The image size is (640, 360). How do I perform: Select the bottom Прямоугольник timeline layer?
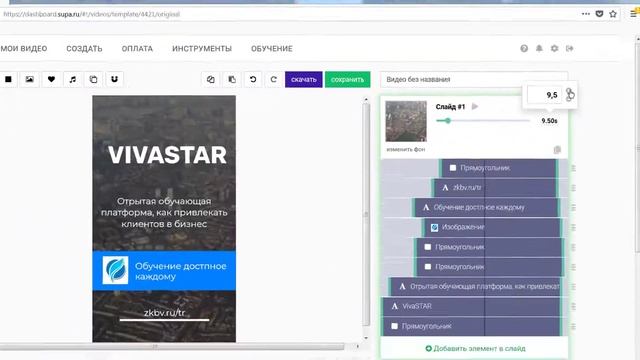click(x=472, y=326)
